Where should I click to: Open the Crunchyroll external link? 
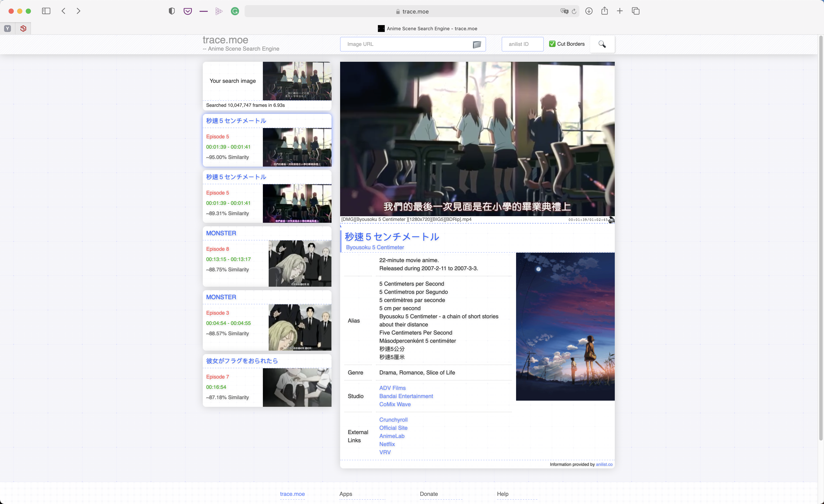coord(393,420)
